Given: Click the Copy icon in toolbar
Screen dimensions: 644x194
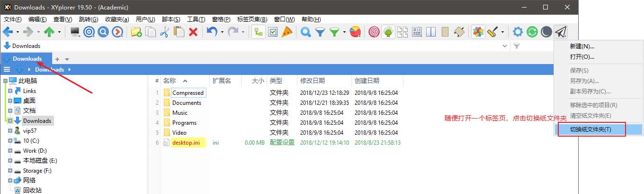Looking at the screenshot, I should (151, 32).
